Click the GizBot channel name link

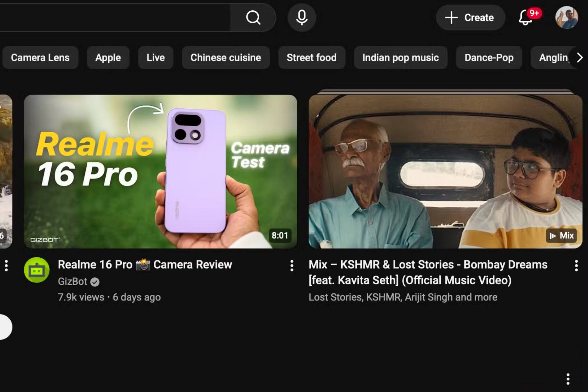coord(73,282)
